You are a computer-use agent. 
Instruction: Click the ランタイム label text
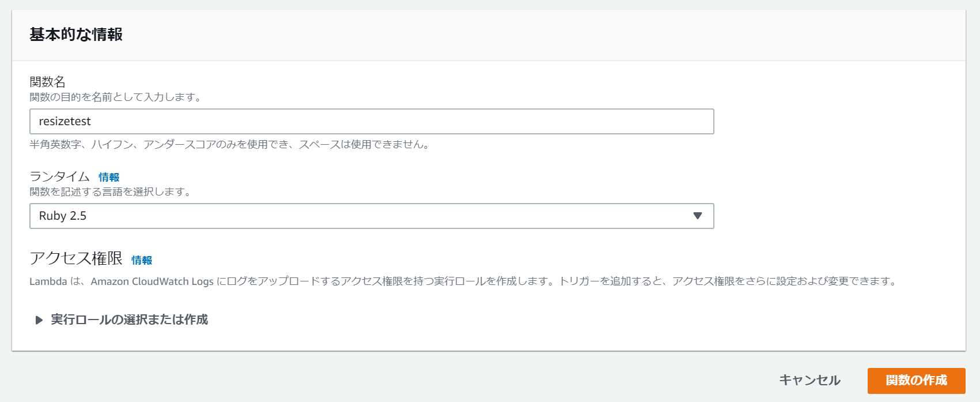60,176
